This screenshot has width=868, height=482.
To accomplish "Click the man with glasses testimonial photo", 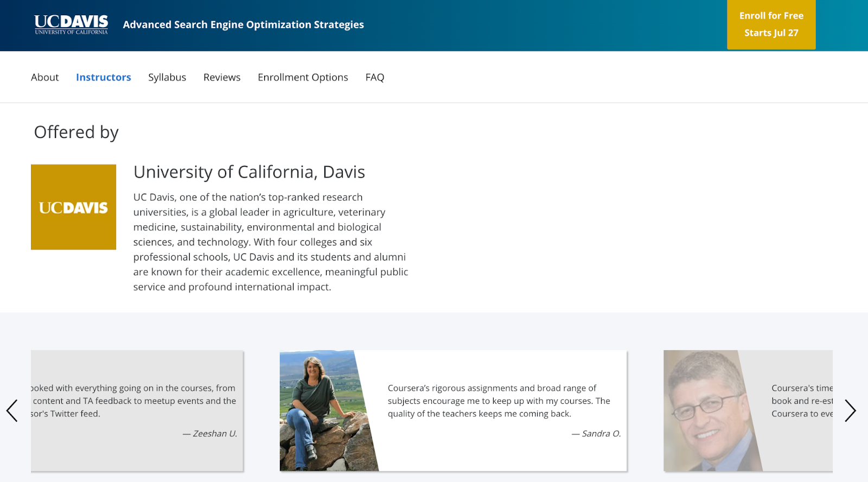I will (712, 410).
